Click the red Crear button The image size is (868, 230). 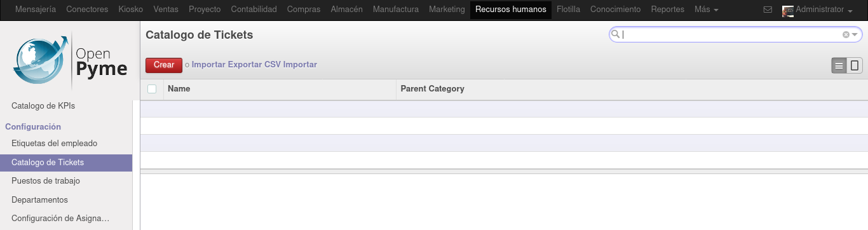(x=164, y=65)
